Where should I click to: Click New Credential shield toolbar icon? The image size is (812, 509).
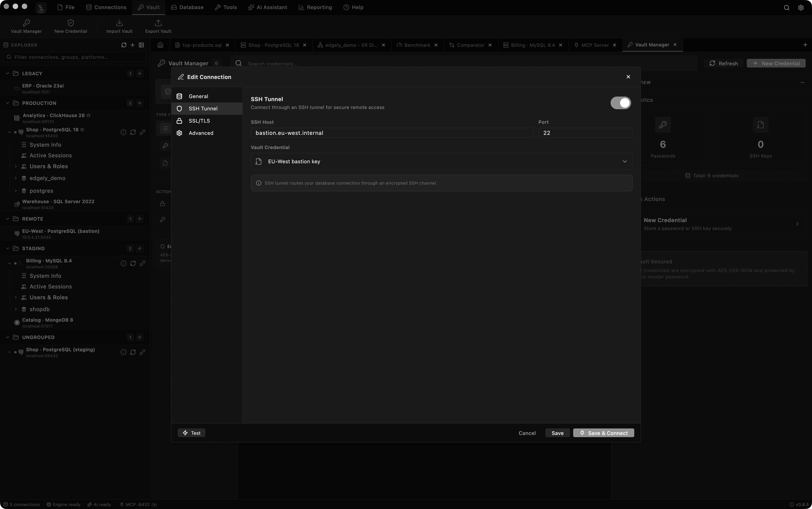(x=71, y=23)
